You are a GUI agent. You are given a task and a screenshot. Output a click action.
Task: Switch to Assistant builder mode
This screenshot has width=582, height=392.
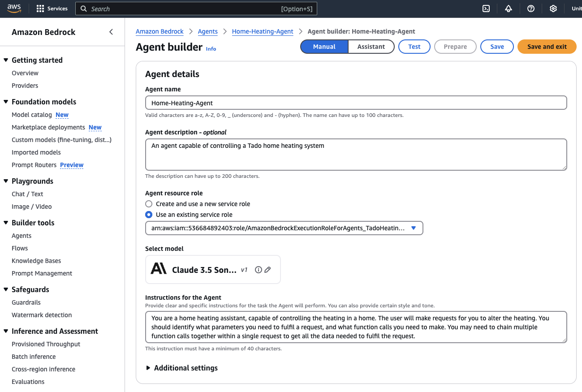[371, 47]
